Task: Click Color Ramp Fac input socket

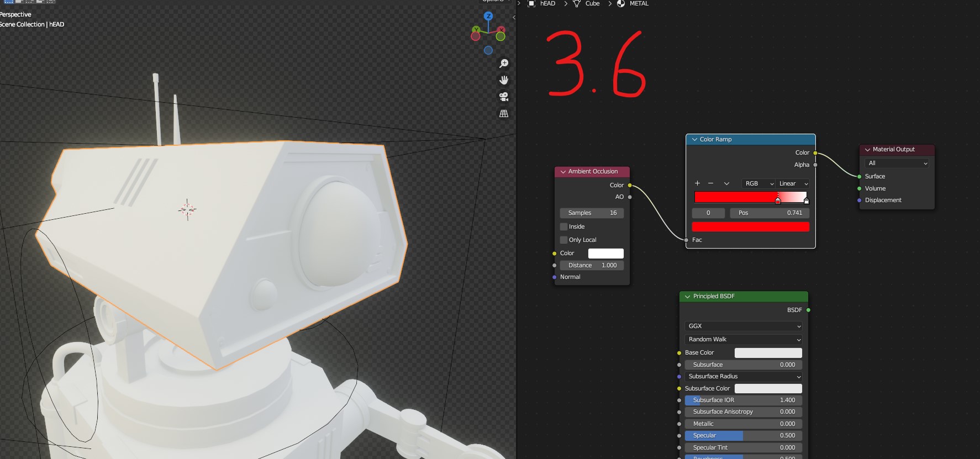Action: point(686,240)
